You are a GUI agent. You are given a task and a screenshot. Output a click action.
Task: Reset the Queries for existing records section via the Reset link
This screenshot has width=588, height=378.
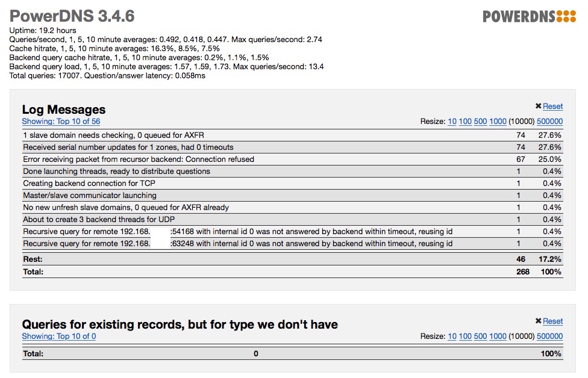click(x=552, y=321)
